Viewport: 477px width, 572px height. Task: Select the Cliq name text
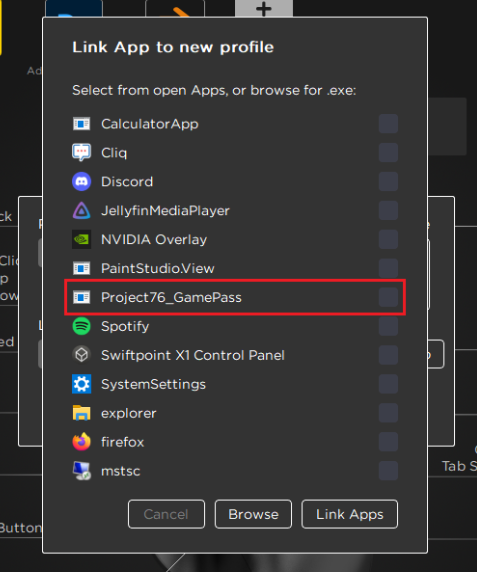pyautogui.click(x=114, y=153)
